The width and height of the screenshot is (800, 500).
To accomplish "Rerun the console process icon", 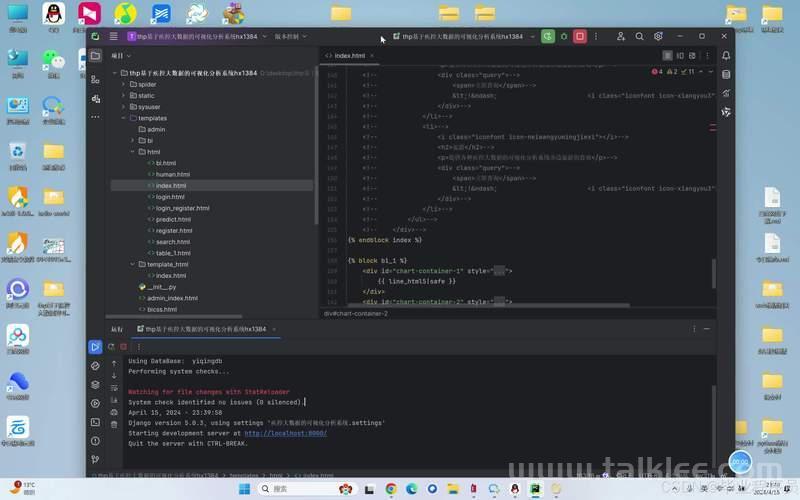I will (x=111, y=347).
